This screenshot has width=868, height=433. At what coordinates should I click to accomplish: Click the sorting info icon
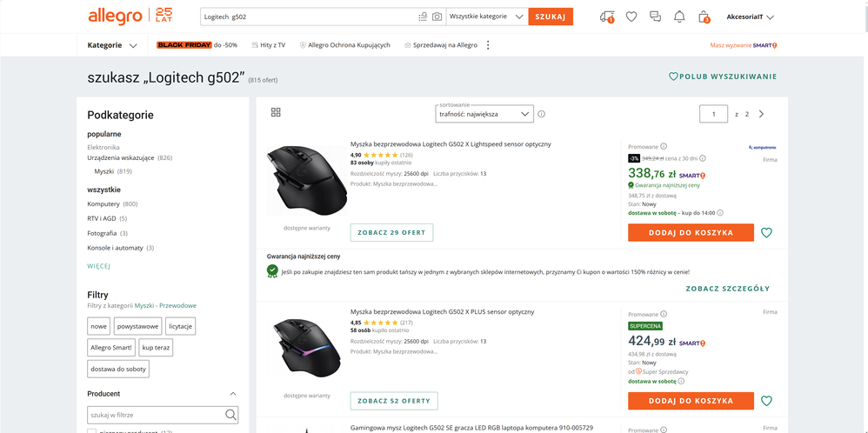pyautogui.click(x=541, y=114)
